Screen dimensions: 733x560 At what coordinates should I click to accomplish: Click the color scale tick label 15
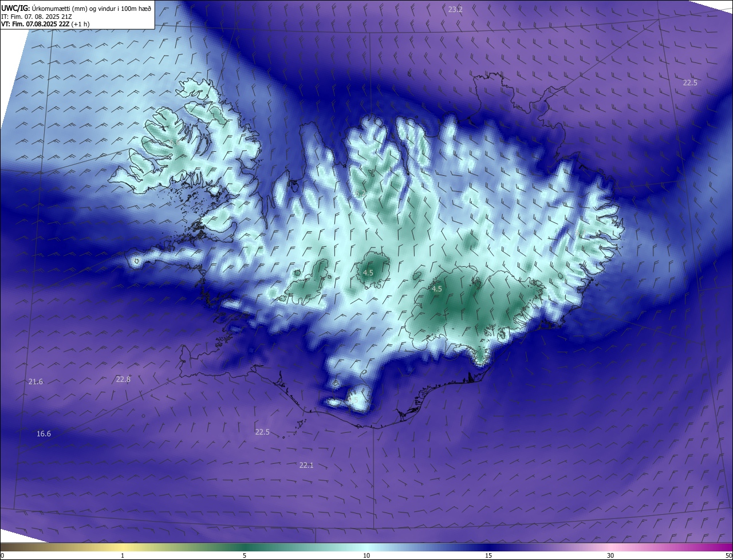(x=488, y=555)
